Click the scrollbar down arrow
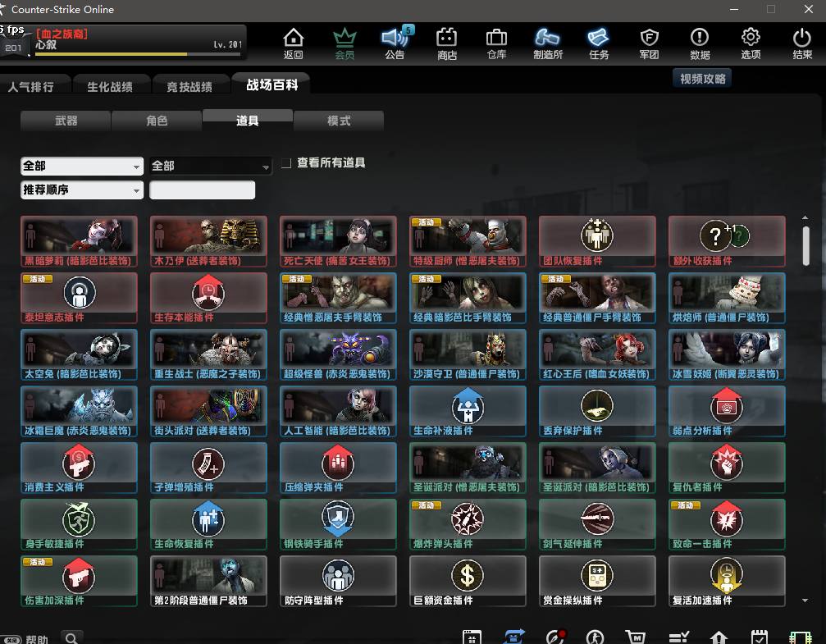The height and width of the screenshot is (644, 826). coord(805,601)
